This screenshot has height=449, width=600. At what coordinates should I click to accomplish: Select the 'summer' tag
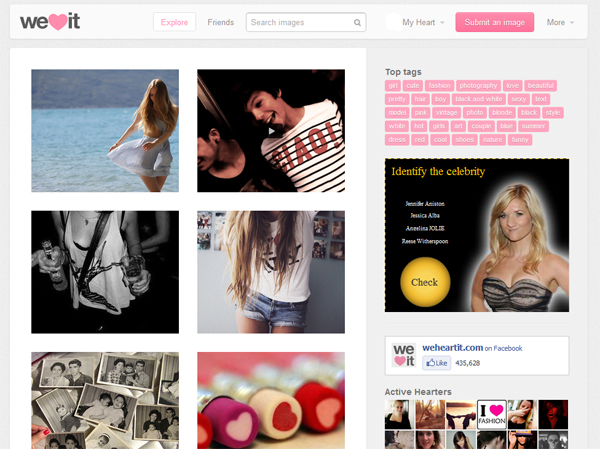coord(533,126)
